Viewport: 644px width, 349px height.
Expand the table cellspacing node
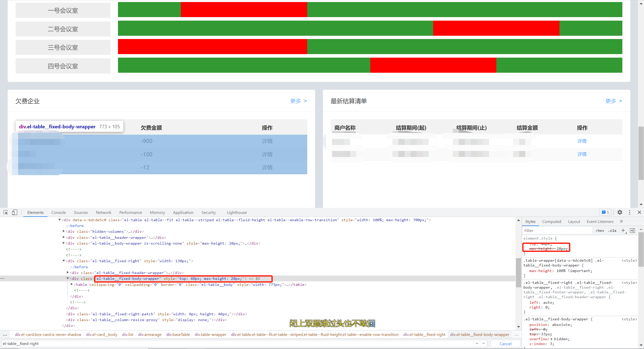[x=72, y=284]
